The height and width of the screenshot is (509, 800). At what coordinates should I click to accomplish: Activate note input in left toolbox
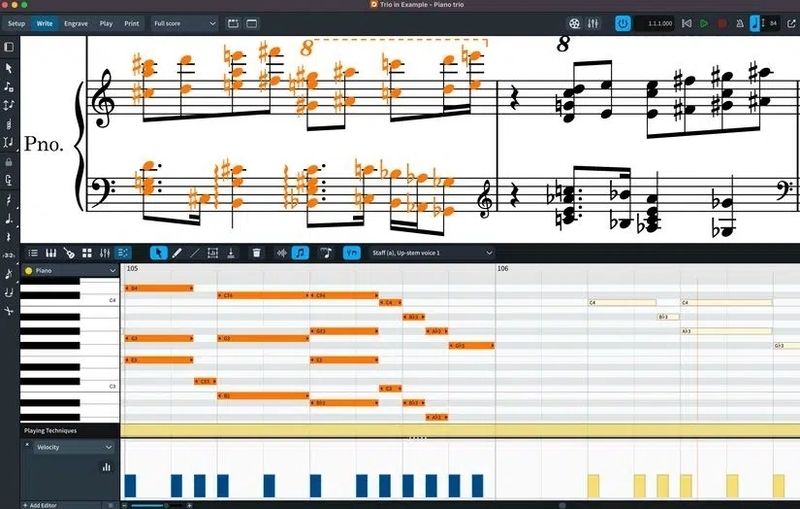(9, 87)
